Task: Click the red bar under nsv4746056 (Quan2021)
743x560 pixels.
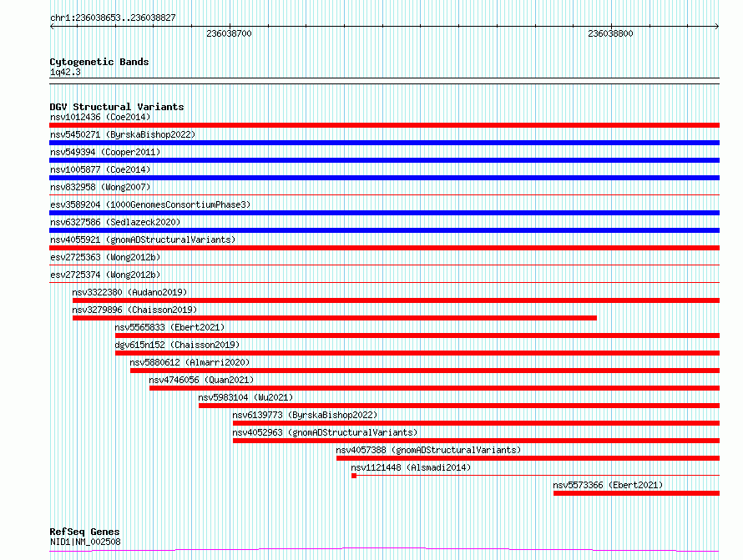Action: 434,388
